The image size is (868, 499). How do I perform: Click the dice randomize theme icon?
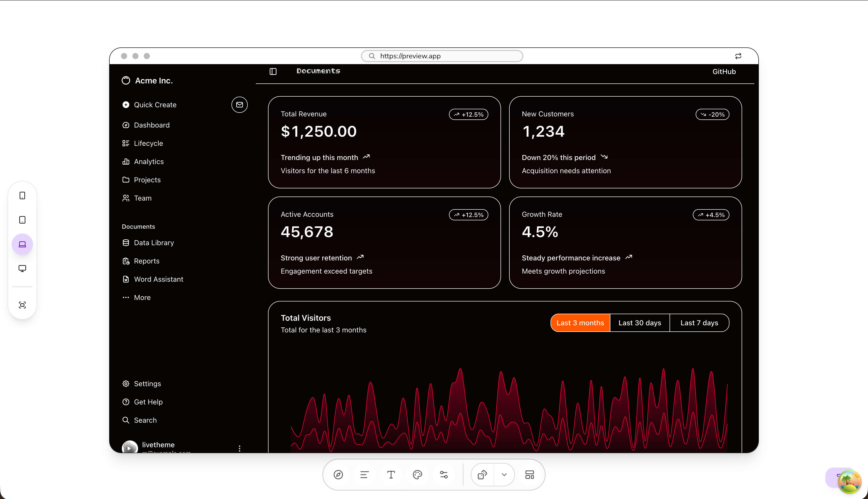[482, 475]
